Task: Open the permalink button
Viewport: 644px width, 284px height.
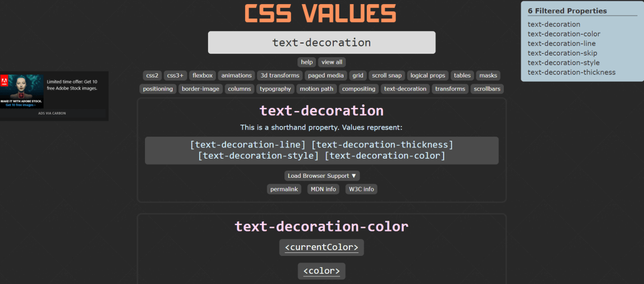Action: (284, 189)
